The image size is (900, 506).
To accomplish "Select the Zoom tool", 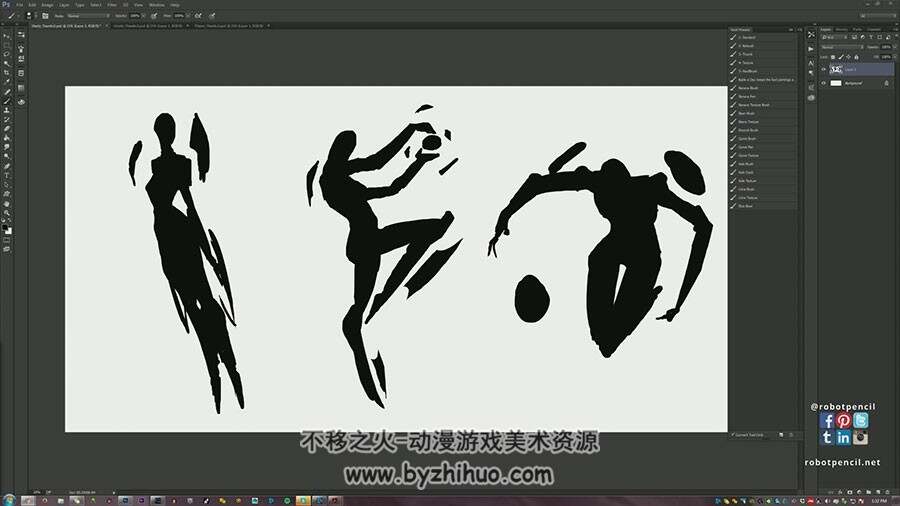I will pyautogui.click(x=7, y=213).
